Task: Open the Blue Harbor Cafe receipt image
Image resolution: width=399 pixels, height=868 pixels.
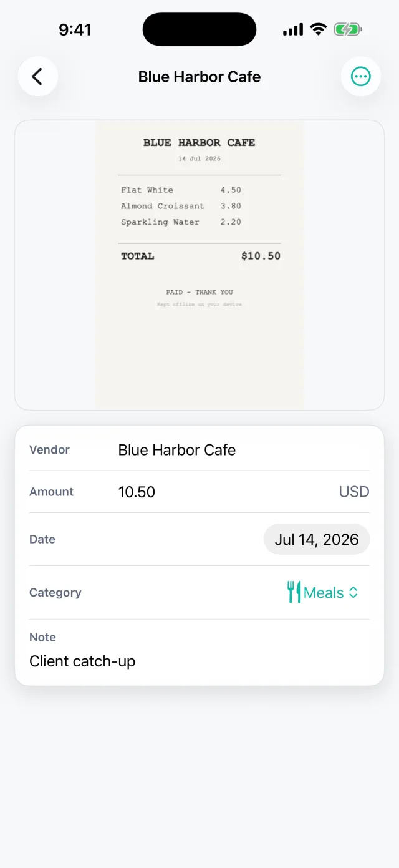Action: 199,265
